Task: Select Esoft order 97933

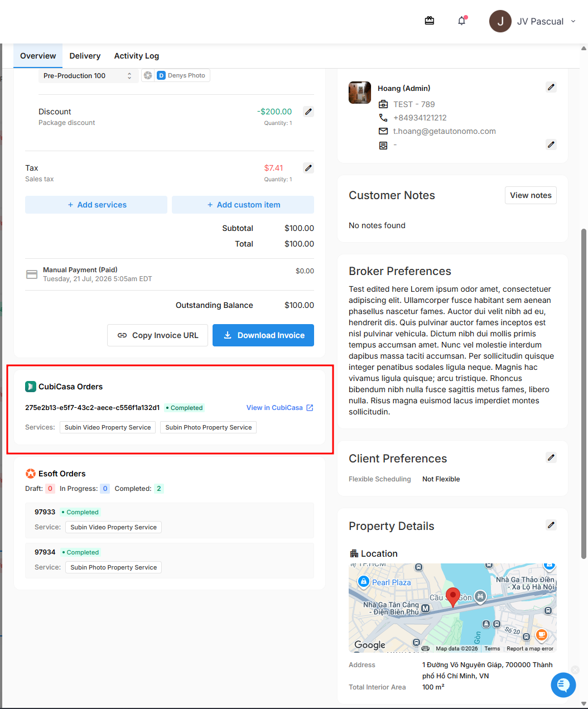Action: 170,520
